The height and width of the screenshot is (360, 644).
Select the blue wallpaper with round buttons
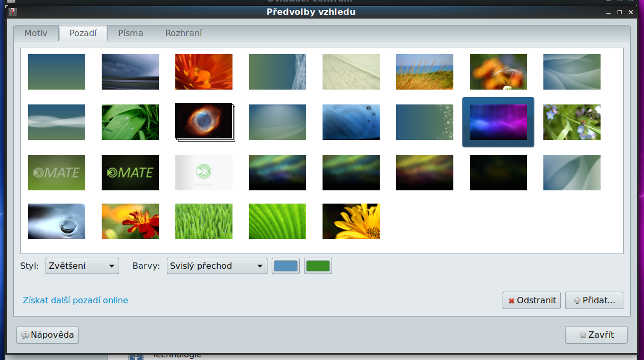coord(351,122)
